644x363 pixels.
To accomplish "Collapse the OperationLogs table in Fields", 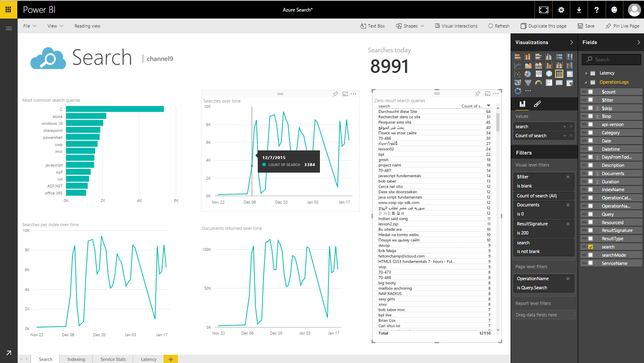I will (x=586, y=82).
